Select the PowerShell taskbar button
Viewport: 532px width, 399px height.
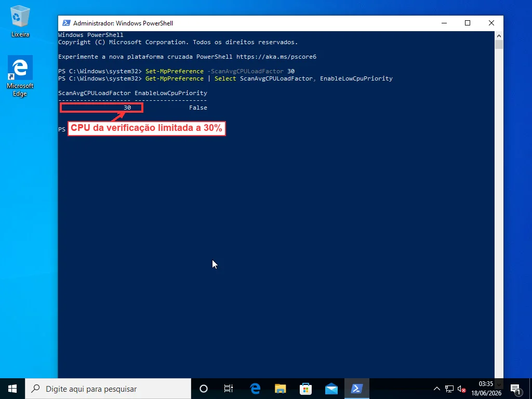click(357, 389)
